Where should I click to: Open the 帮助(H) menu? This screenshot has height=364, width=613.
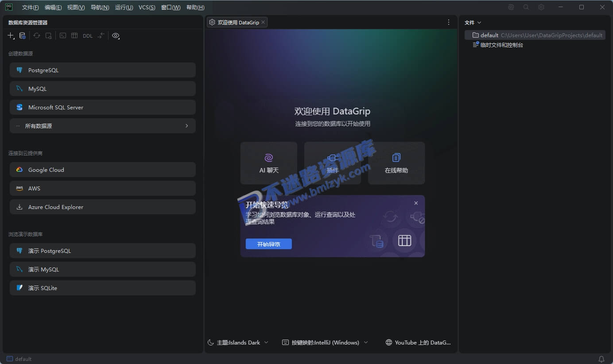[195, 8]
